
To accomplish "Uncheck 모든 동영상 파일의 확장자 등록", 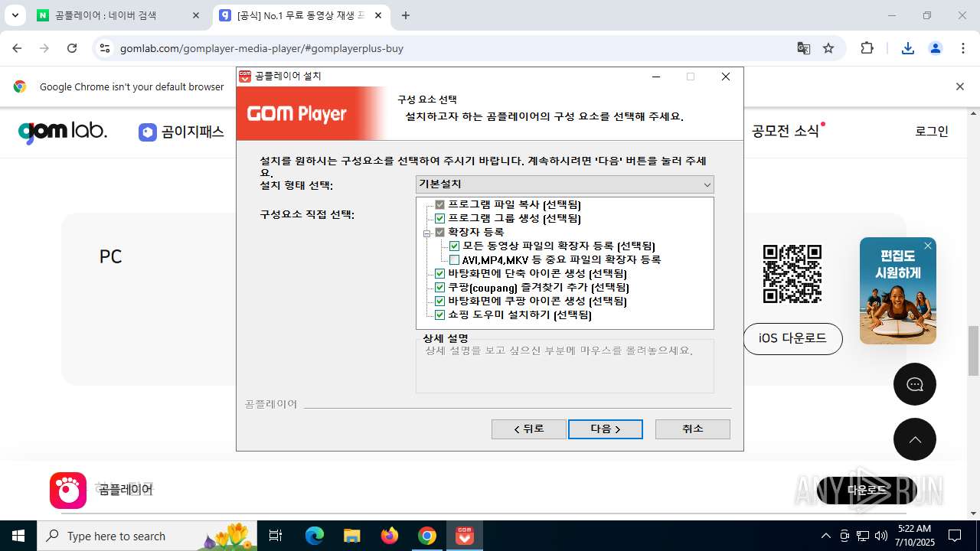I will click(454, 246).
